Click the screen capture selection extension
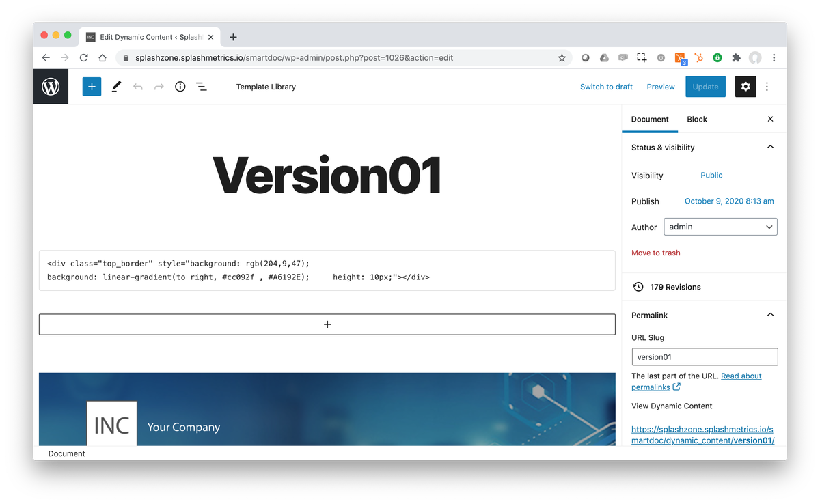This screenshot has width=820, height=504. click(x=642, y=58)
